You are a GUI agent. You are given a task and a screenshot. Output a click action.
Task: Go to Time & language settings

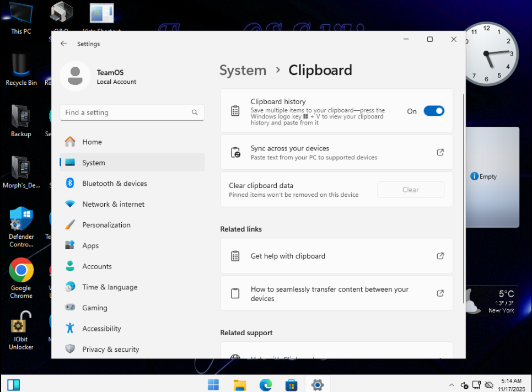pos(110,287)
